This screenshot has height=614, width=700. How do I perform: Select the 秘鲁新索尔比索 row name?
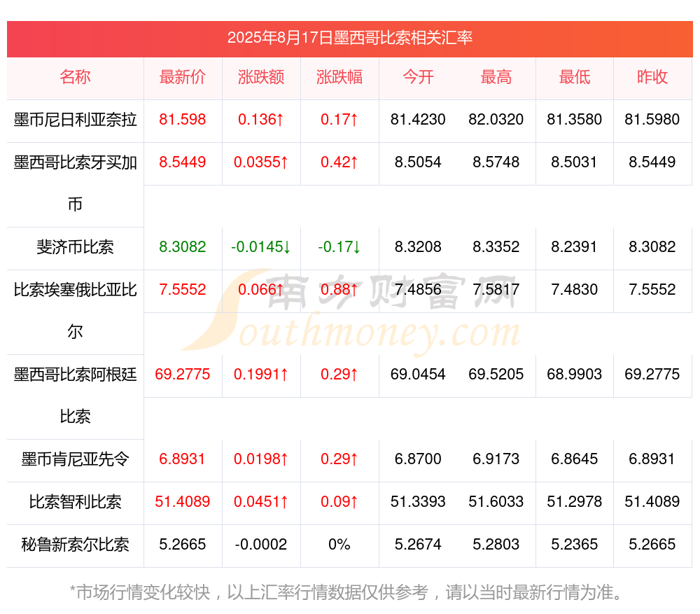pyautogui.click(x=75, y=545)
